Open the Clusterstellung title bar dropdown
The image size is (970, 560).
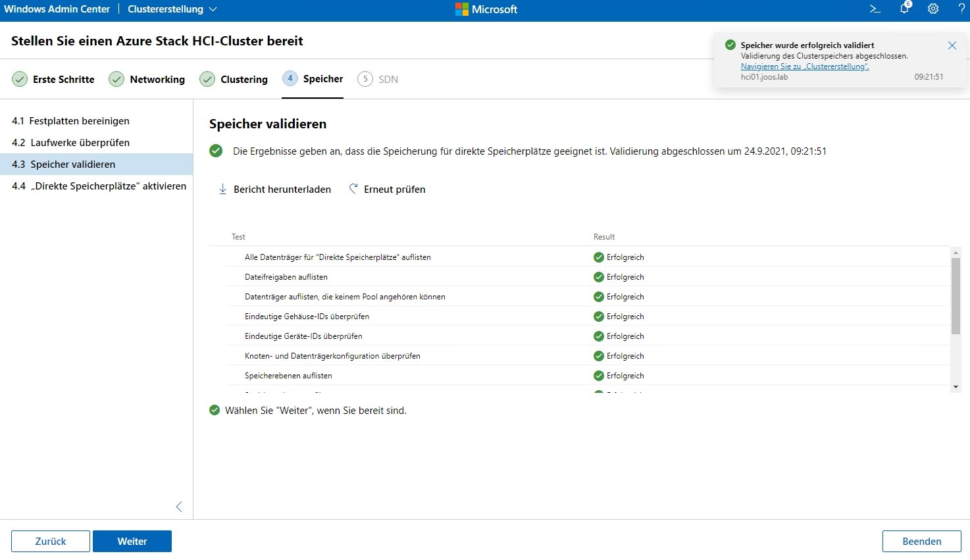coord(212,9)
